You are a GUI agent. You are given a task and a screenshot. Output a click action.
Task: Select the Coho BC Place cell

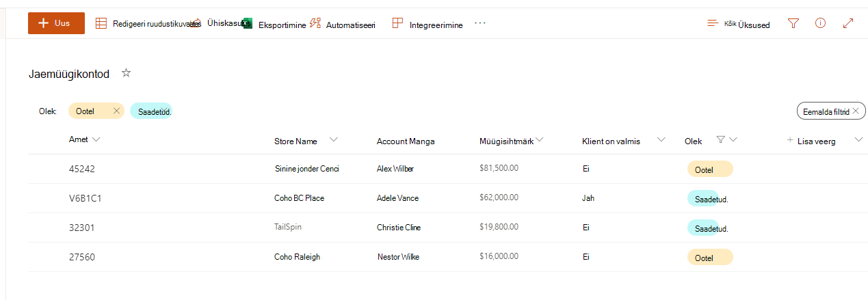tap(300, 198)
